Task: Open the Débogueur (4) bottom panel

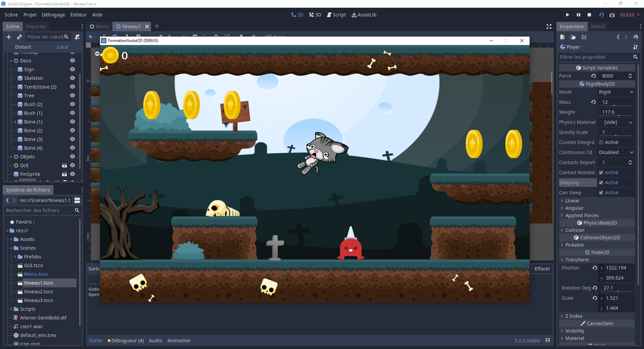Action: coord(126,341)
